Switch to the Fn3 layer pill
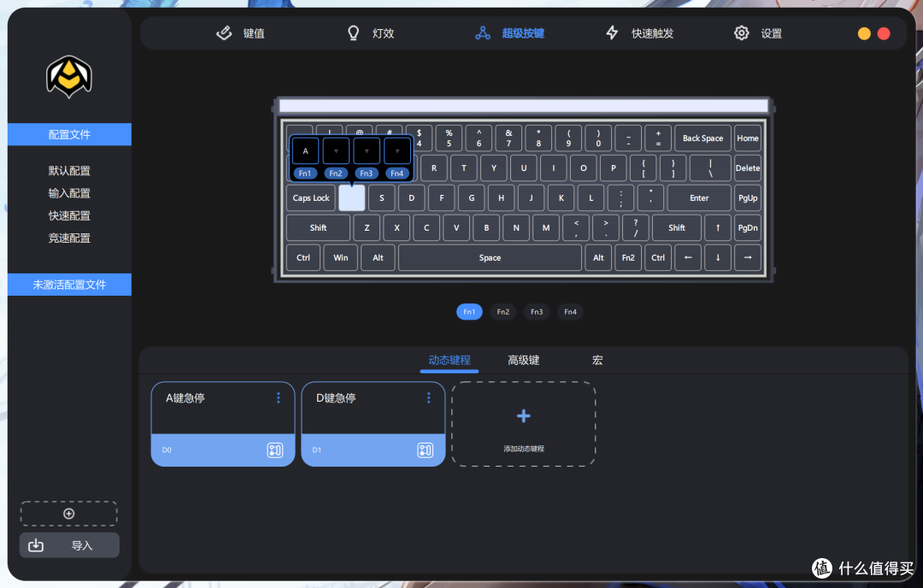This screenshot has height=588, width=923. coord(536,311)
